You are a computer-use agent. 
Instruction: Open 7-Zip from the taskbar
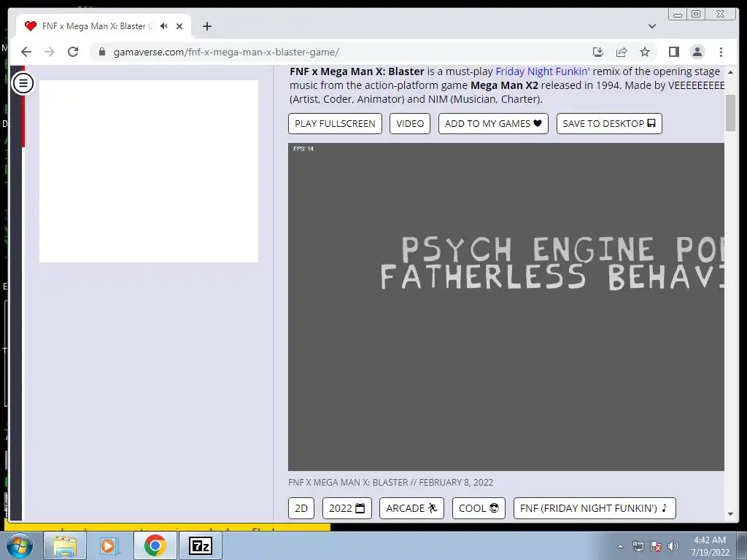click(x=201, y=545)
